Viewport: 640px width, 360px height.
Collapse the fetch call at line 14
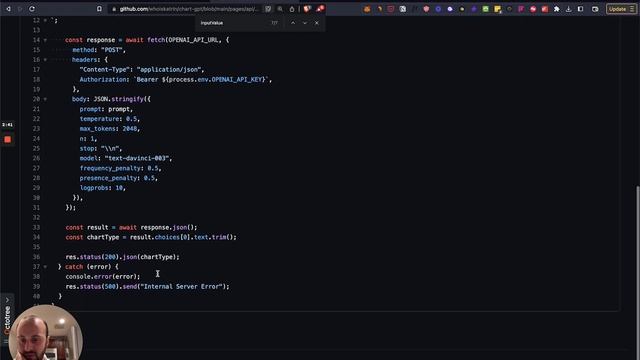[45, 40]
